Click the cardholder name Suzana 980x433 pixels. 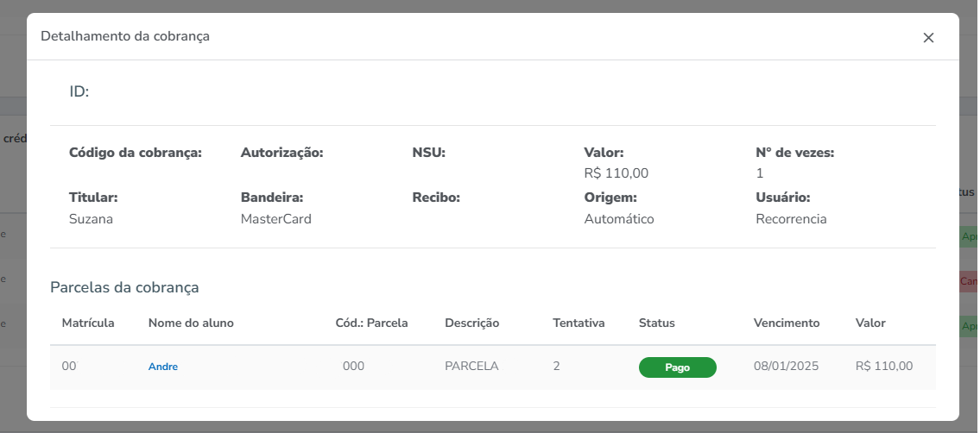coord(91,219)
